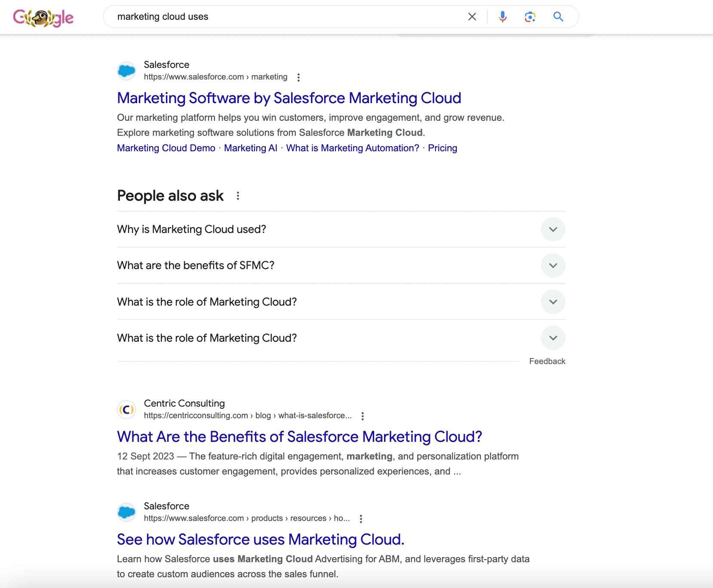The width and height of the screenshot is (713, 588).
Task: Click the blue magnifier search button
Action: [558, 17]
